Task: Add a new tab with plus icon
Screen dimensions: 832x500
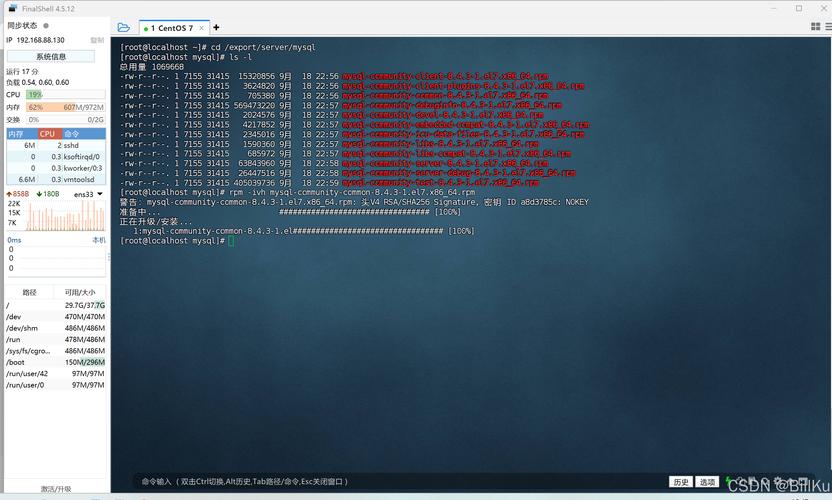Action: coord(216,28)
